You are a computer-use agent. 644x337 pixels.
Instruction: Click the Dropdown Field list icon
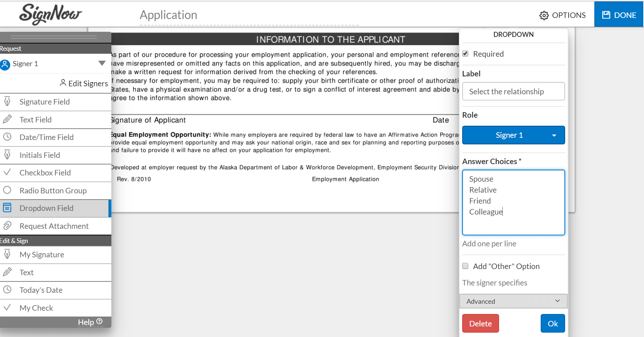click(x=7, y=208)
